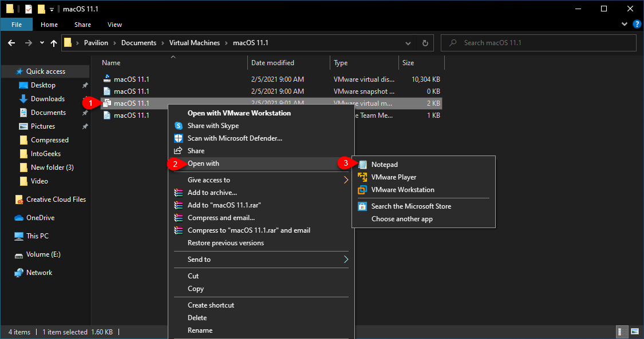
Task: Open Compressed folder in sidebar
Action: (x=50, y=140)
